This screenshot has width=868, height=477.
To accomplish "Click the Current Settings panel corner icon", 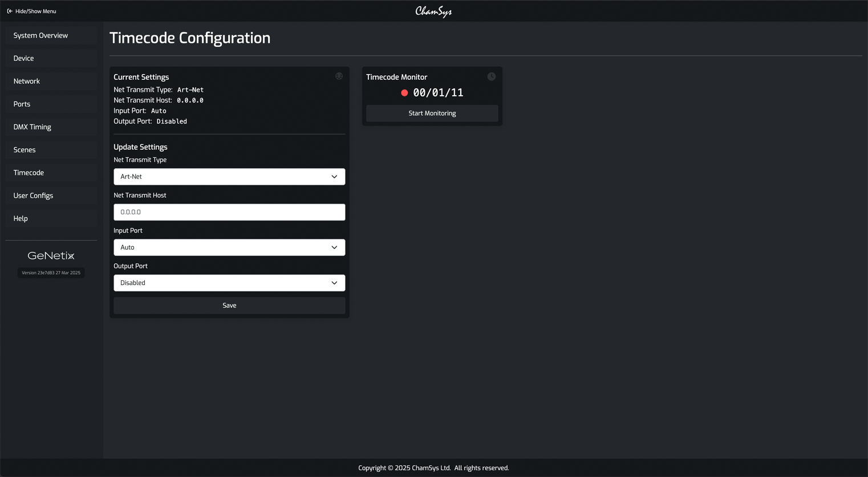I will pos(339,76).
